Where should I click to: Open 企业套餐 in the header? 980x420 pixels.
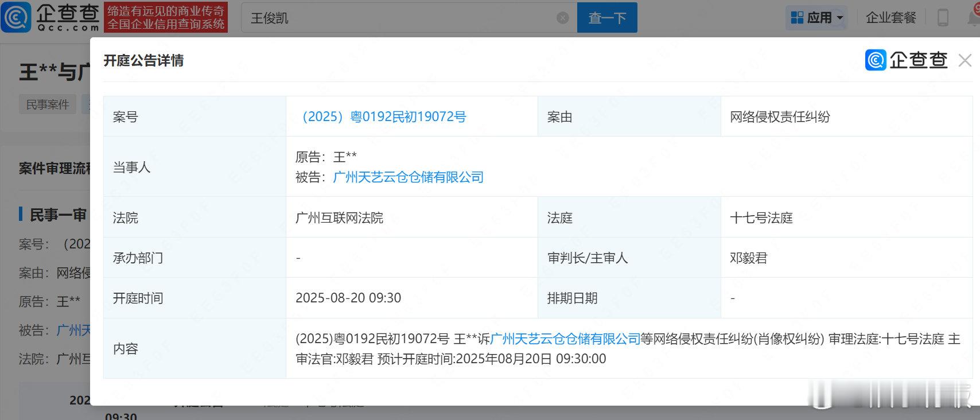click(x=891, y=18)
